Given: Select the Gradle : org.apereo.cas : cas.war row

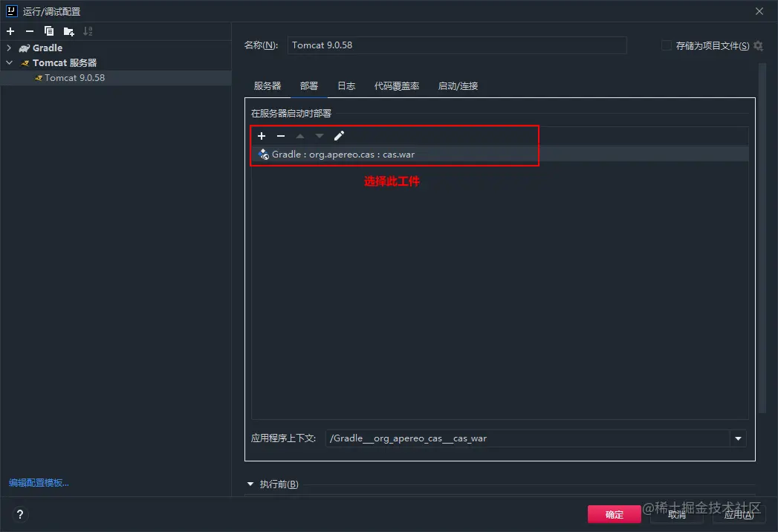Looking at the screenshot, I should click(x=499, y=155).
